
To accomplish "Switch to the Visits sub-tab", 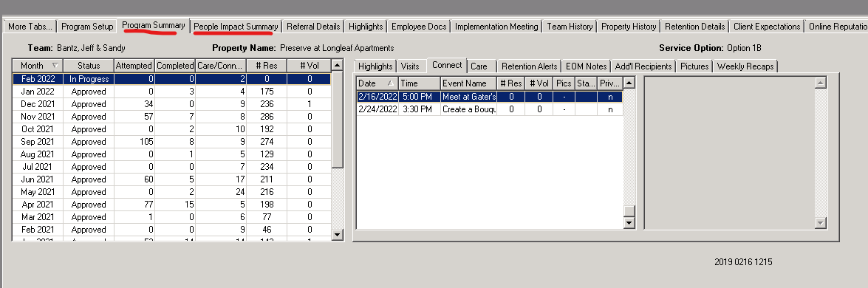I will point(410,66).
